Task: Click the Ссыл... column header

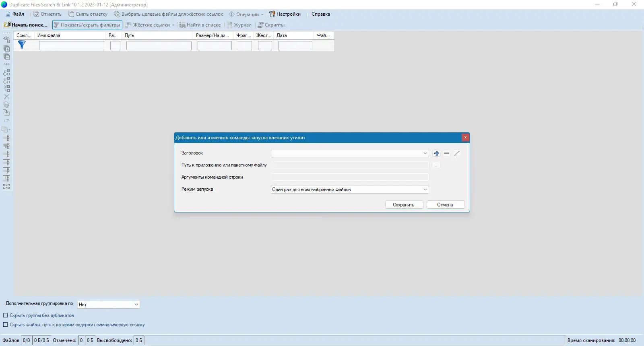Action: [24, 35]
